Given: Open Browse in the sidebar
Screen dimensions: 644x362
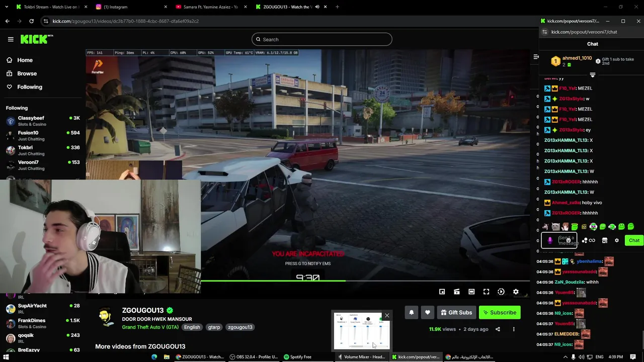Looking at the screenshot, I should click(27, 73).
